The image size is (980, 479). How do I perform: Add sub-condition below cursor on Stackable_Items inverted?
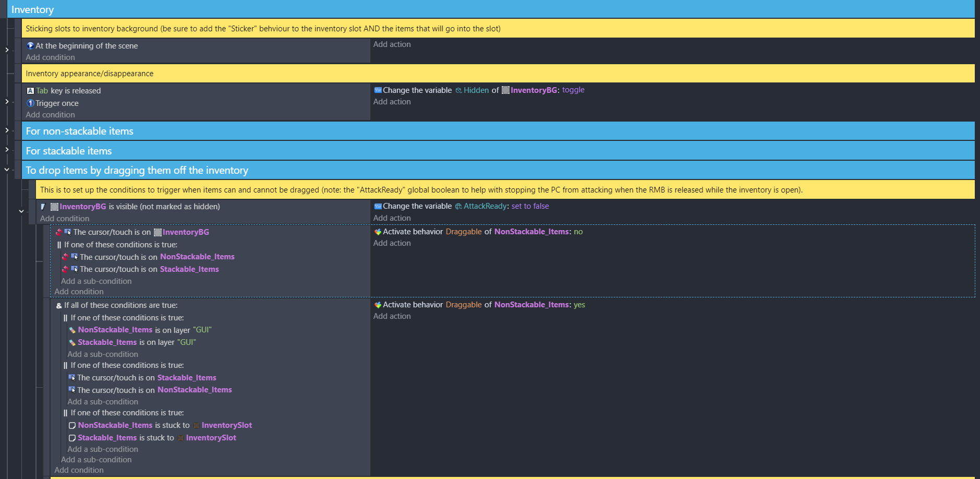click(96, 281)
